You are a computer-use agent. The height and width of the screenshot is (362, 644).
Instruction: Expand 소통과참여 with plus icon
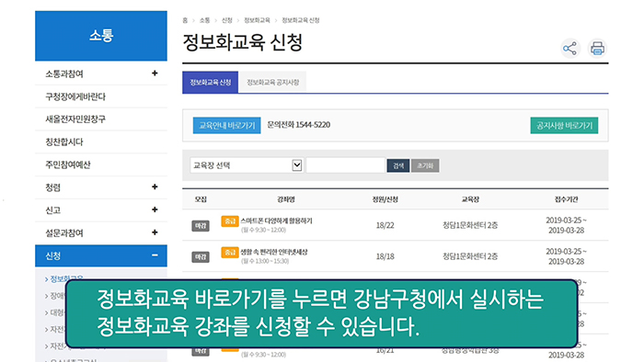(155, 74)
